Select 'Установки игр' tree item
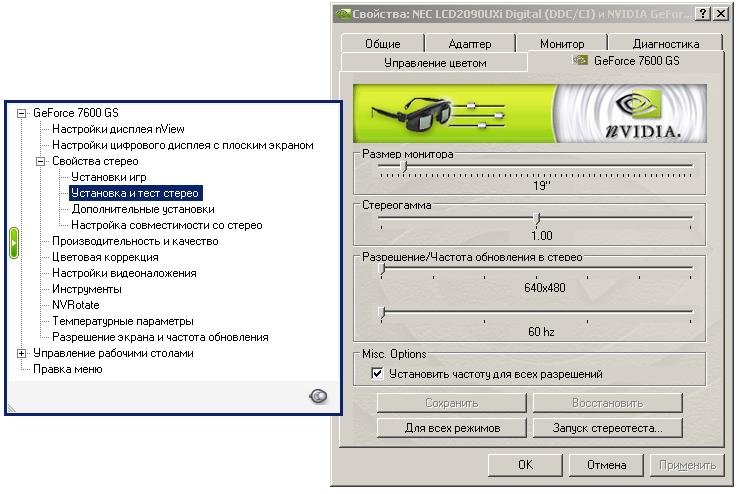 point(109,177)
